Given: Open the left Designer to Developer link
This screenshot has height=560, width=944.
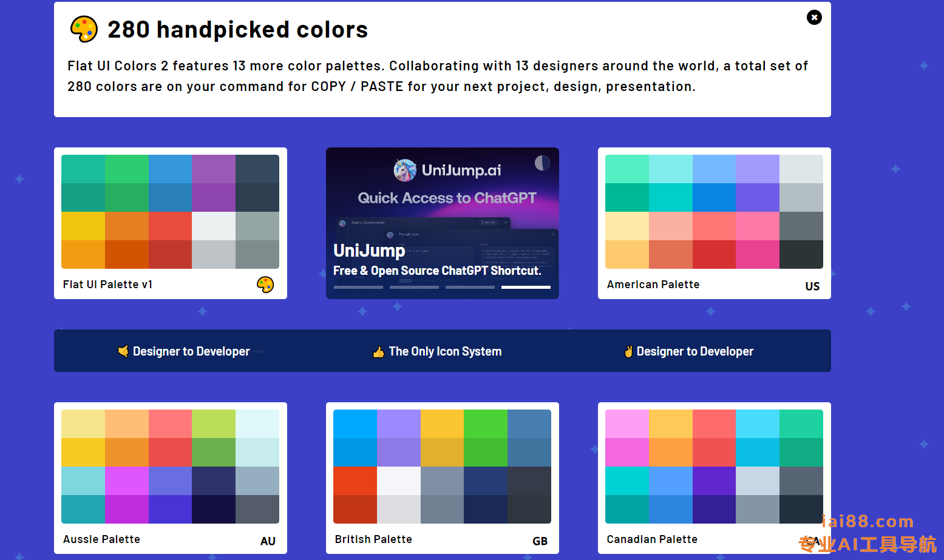Looking at the screenshot, I should pos(191,351).
